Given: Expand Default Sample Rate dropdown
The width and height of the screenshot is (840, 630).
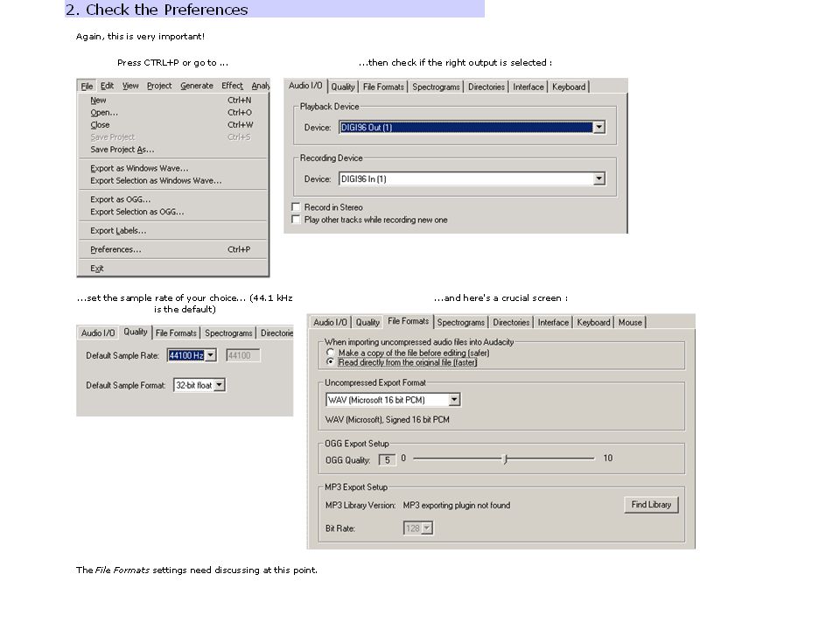Looking at the screenshot, I should 211,355.
